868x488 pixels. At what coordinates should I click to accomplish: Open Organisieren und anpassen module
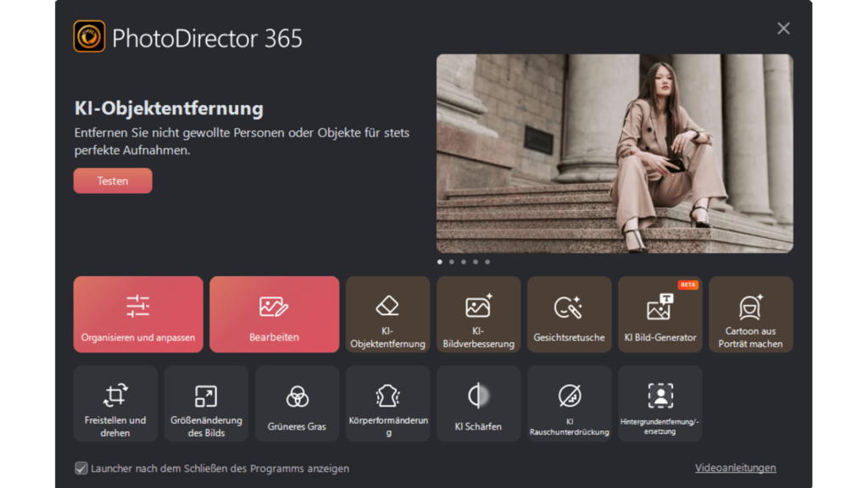[138, 314]
